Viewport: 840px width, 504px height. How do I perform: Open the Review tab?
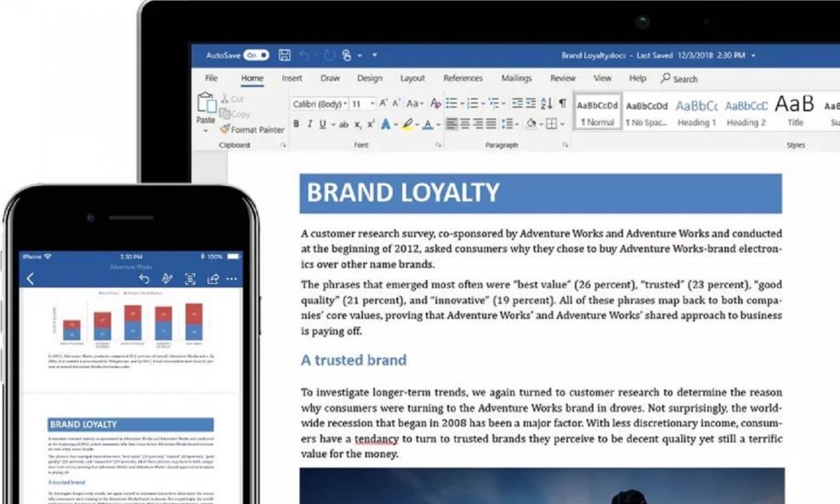pos(563,78)
